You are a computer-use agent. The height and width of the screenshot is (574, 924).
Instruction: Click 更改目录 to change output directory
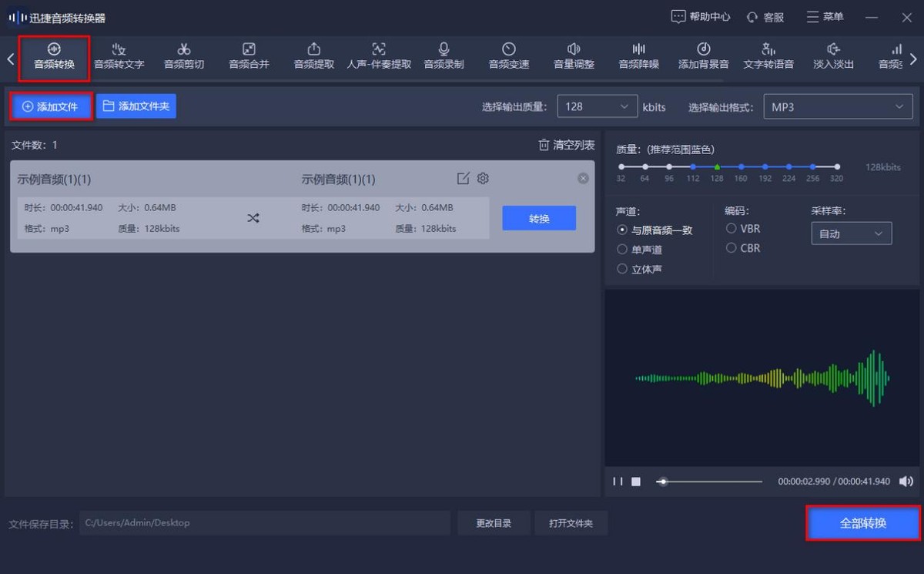point(494,522)
